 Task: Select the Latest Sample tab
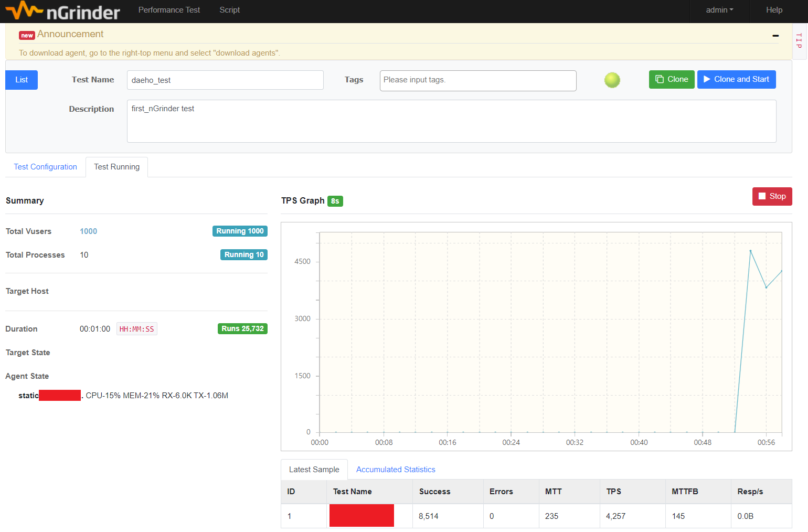click(314, 470)
